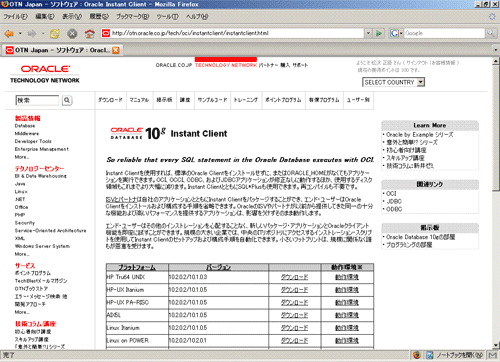Open 動作環境 link for HP-UX PA-RISC row

click(347, 302)
